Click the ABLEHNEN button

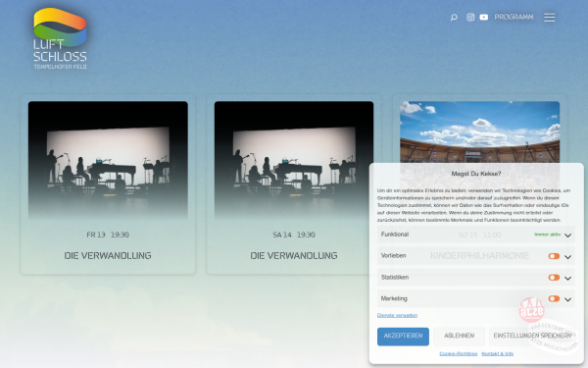pos(459,336)
